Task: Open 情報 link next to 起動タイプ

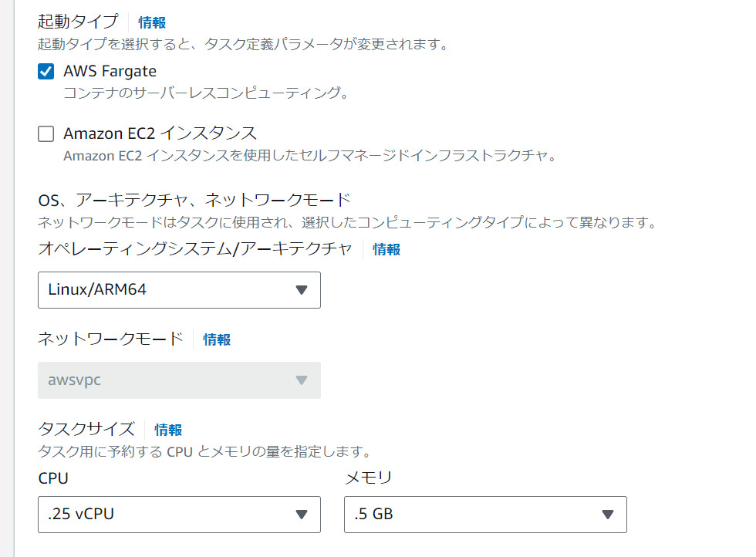Action: (152, 22)
